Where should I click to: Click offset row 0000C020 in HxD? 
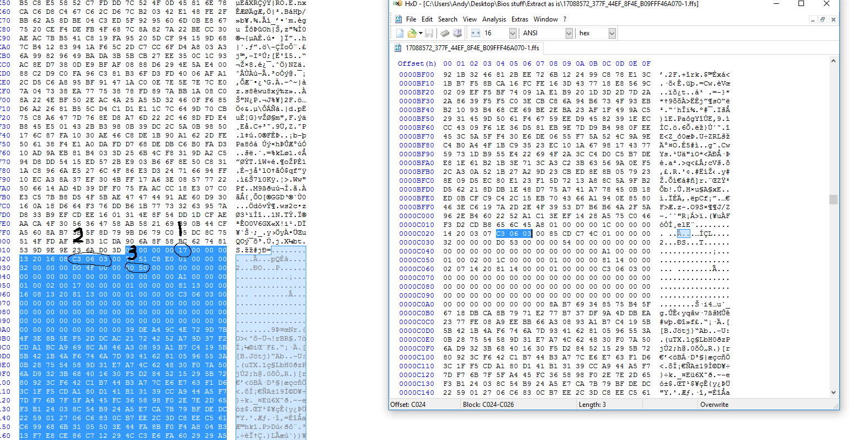tap(417, 234)
